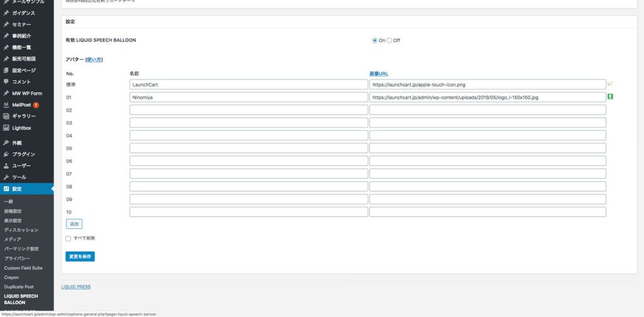This screenshot has width=644, height=317.
Task: Click the ユーザー person icon
Action: tap(6, 166)
